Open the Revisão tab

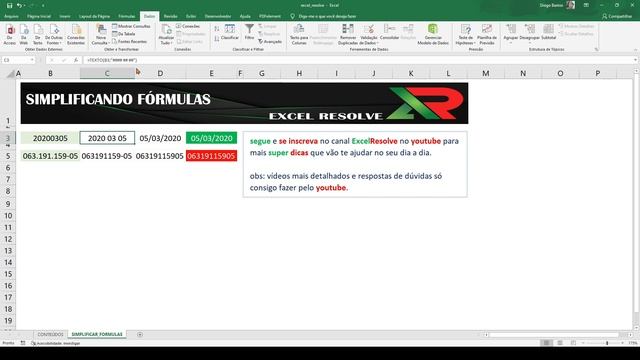[x=170, y=16]
